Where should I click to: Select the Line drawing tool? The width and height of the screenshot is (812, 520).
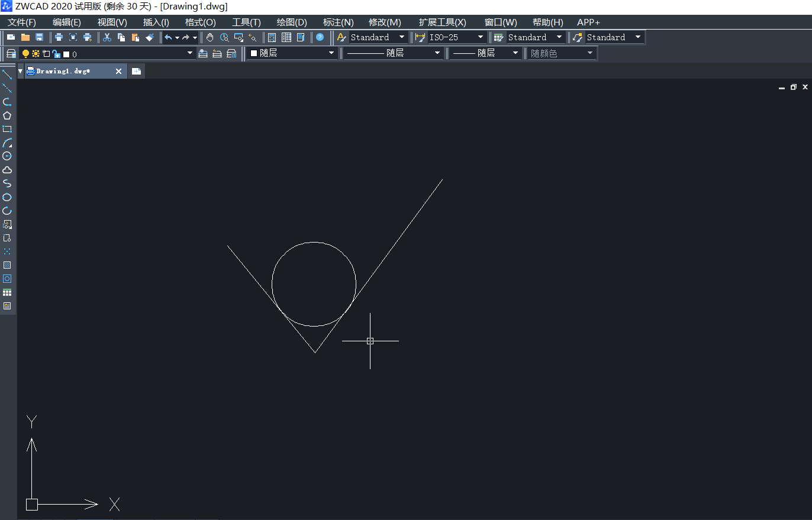[x=7, y=75]
